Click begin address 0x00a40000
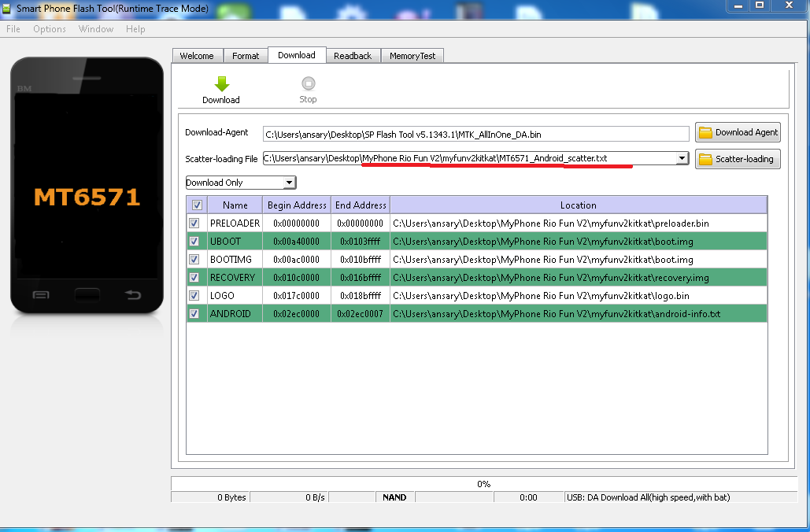 coord(297,241)
